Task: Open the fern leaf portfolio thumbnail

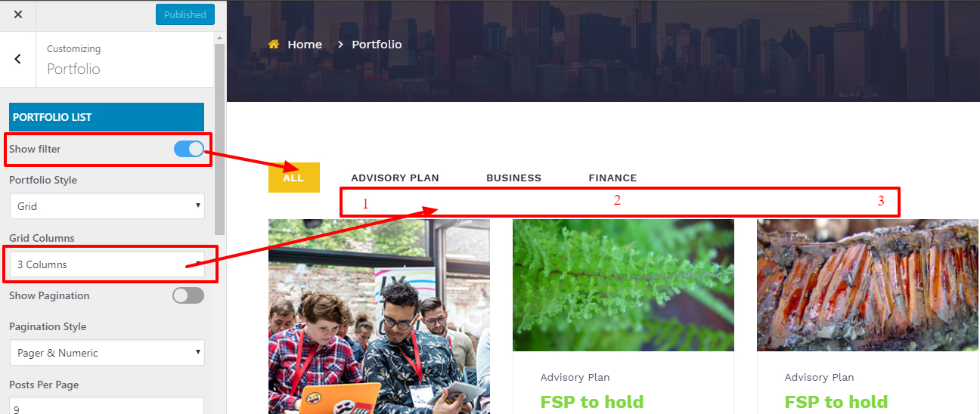Action: pos(623,286)
